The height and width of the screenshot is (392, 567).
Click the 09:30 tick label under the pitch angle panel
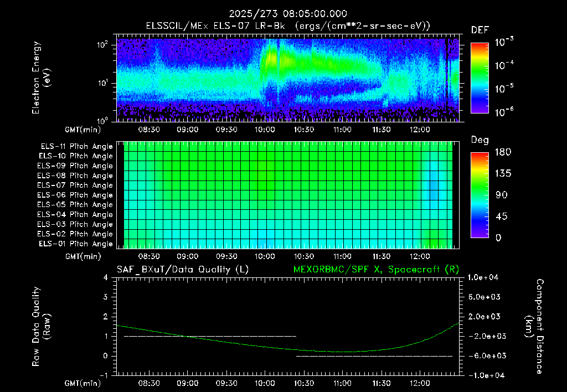pos(226,256)
